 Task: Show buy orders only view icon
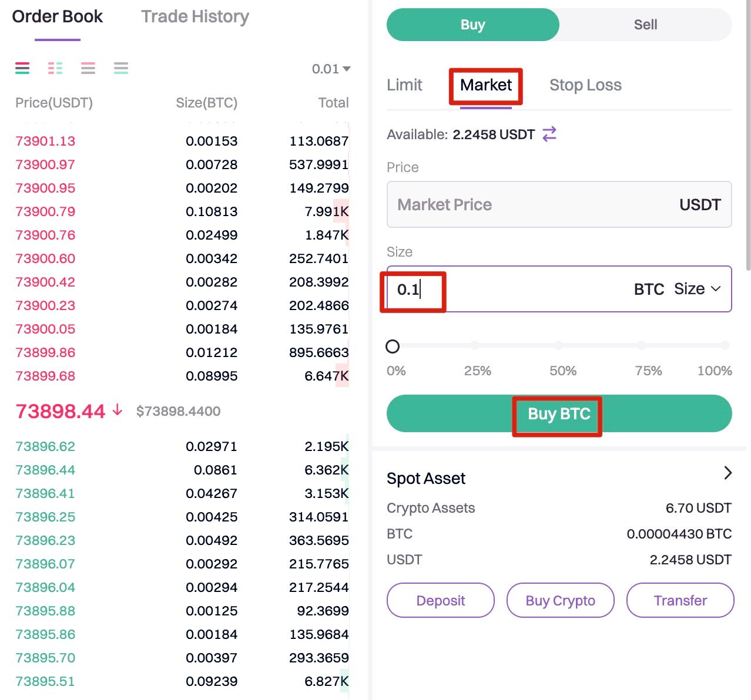pyautogui.click(x=121, y=68)
